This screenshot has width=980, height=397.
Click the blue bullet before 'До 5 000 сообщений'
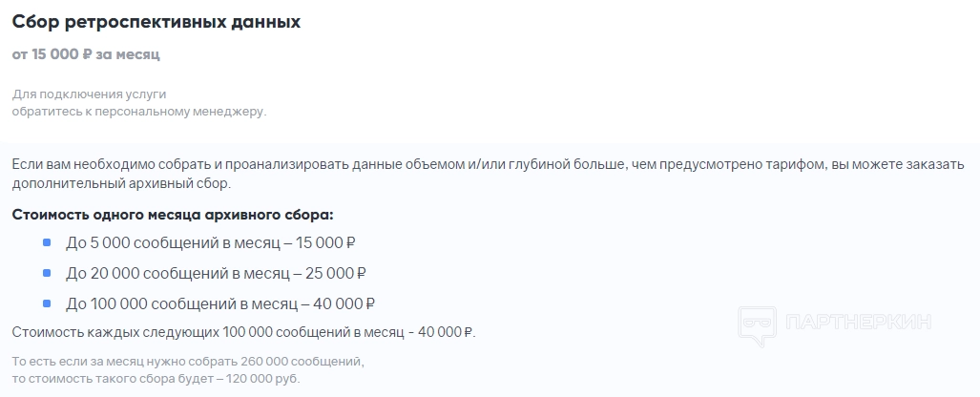click(47, 242)
